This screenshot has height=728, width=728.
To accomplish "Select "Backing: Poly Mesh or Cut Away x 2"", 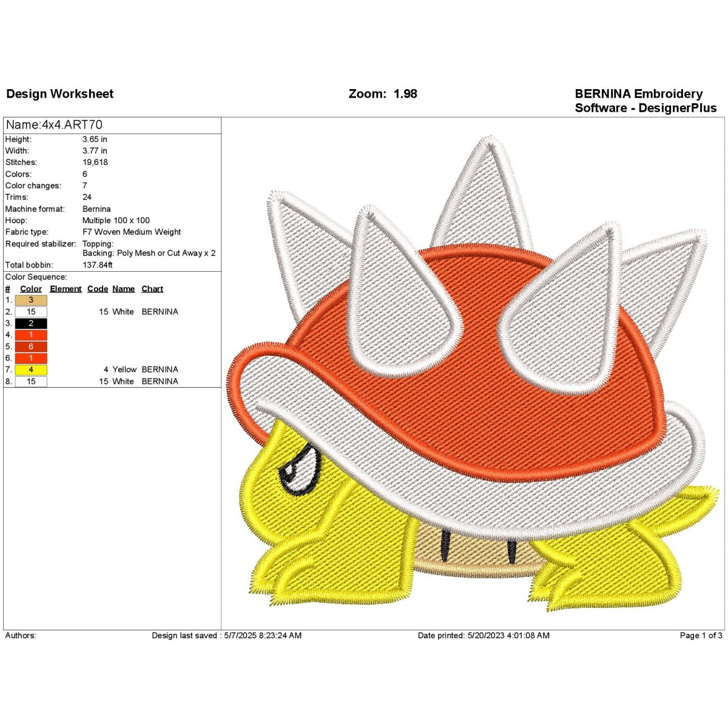I will click(x=149, y=253).
